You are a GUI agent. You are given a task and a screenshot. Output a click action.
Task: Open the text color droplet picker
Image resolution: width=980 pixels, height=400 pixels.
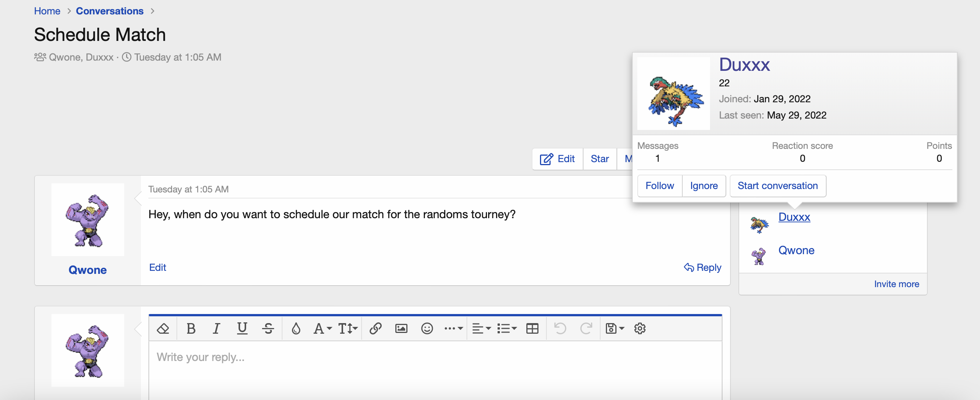[296, 328]
